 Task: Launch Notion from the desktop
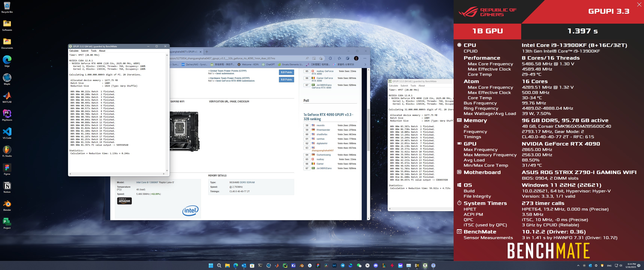[7, 188]
